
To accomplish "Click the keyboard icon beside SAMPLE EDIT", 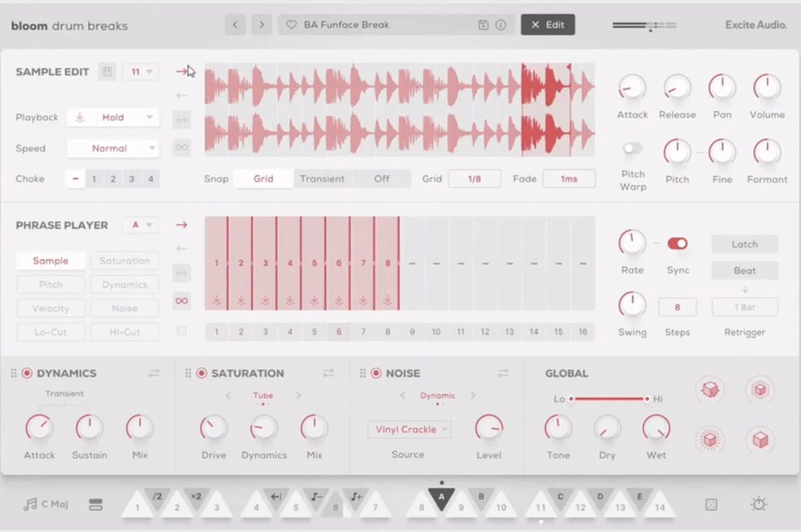I will (x=107, y=71).
